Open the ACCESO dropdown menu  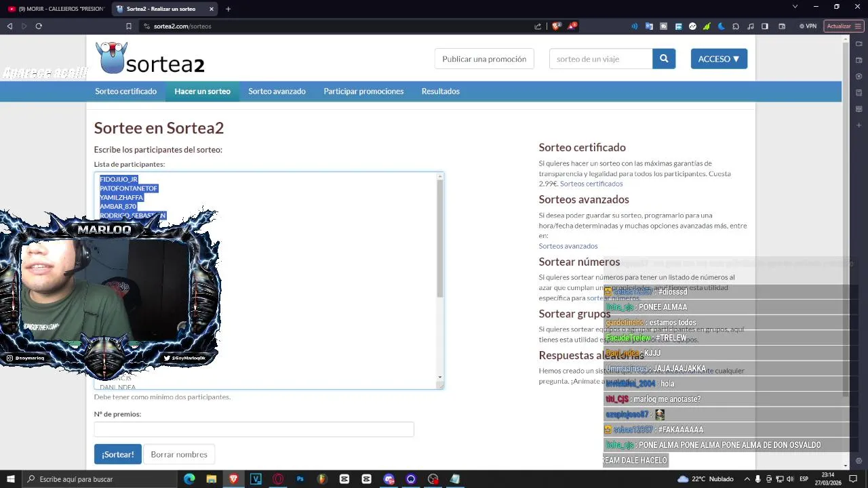coord(719,59)
